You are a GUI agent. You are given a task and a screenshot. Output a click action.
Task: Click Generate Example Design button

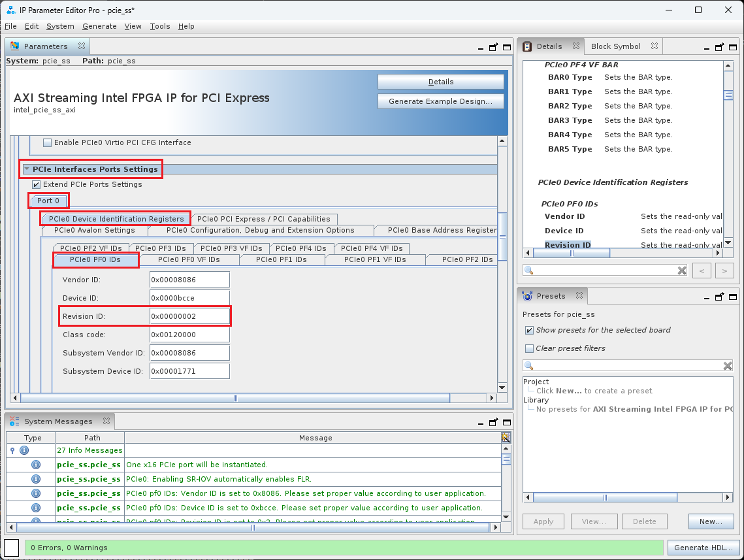[440, 101]
